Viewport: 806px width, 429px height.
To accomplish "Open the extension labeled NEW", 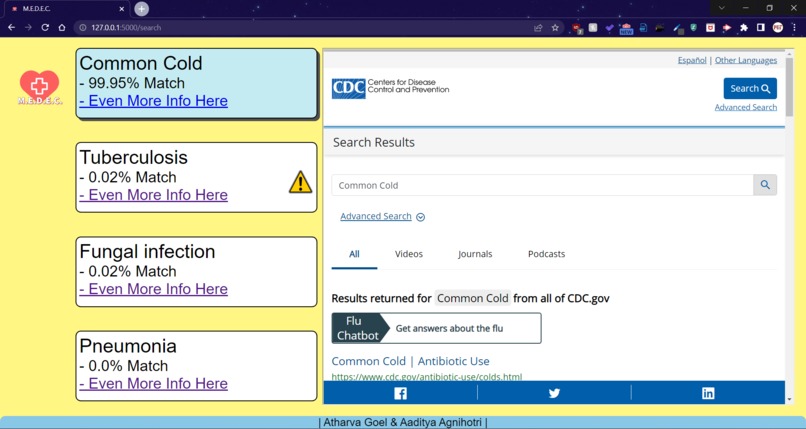I will pos(626,28).
